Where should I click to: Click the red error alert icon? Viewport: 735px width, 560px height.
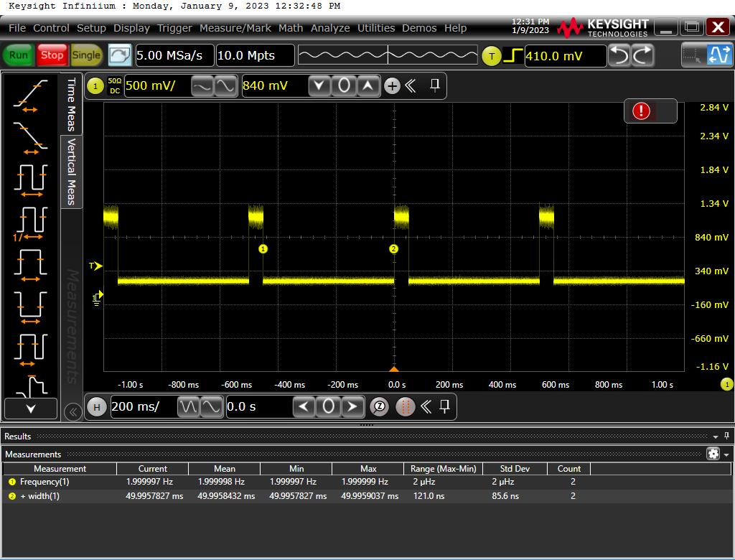pos(641,111)
